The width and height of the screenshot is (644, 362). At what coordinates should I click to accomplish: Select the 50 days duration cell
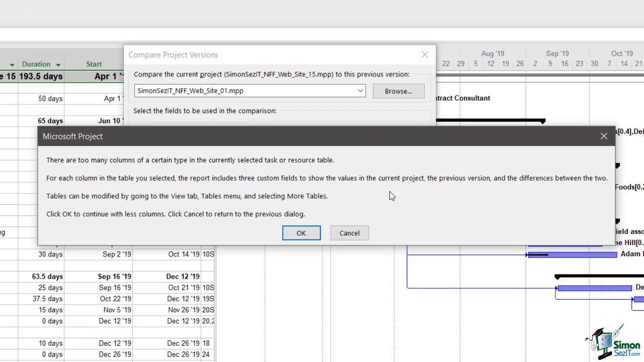coord(41,99)
